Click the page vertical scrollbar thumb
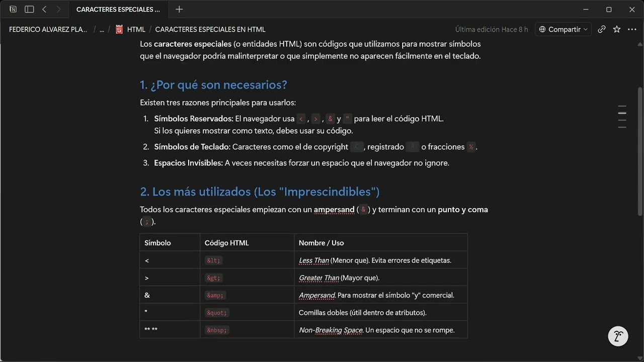 coord(640,152)
